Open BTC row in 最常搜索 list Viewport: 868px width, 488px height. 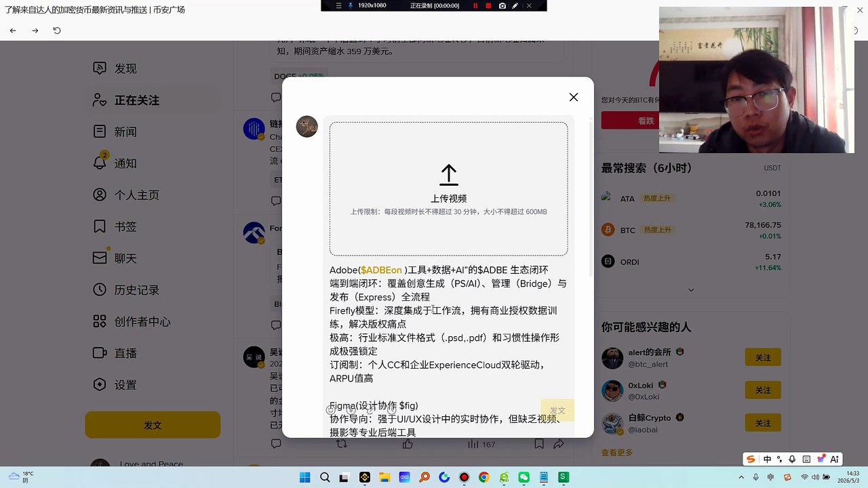pyautogui.click(x=692, y=230)
